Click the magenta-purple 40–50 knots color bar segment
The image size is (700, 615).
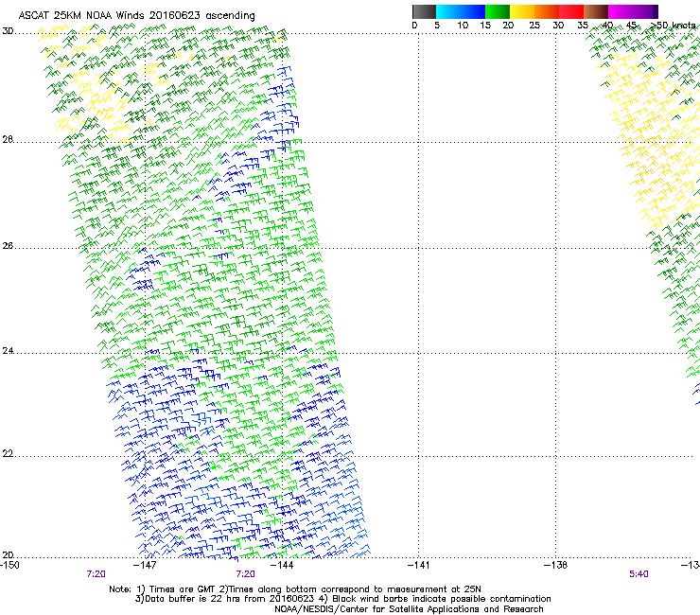(633, 11)
